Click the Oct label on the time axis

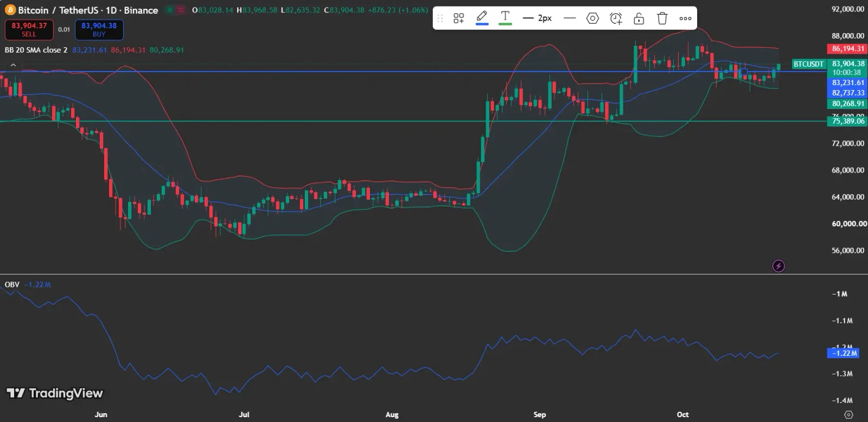682,414
